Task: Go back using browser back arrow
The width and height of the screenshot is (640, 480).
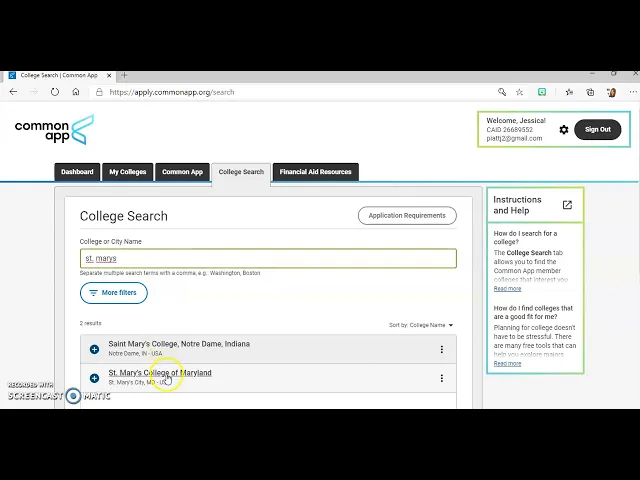Action: click(13, 92)
